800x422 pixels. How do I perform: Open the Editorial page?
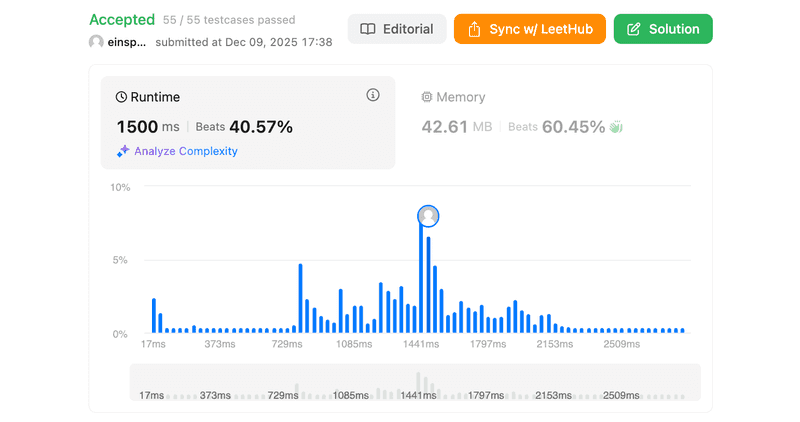[396, 29]
